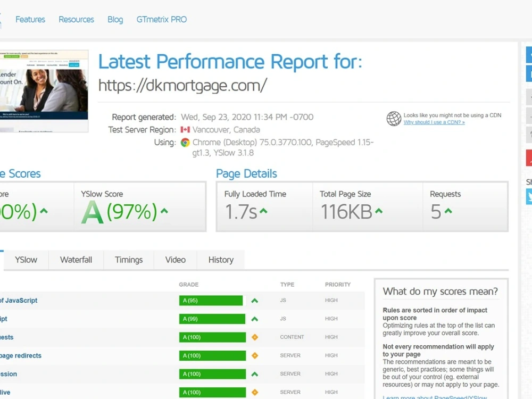Click the up arrow beside A (99)
This screenshot has width=532, height=399.
click(x=254, y=319)
